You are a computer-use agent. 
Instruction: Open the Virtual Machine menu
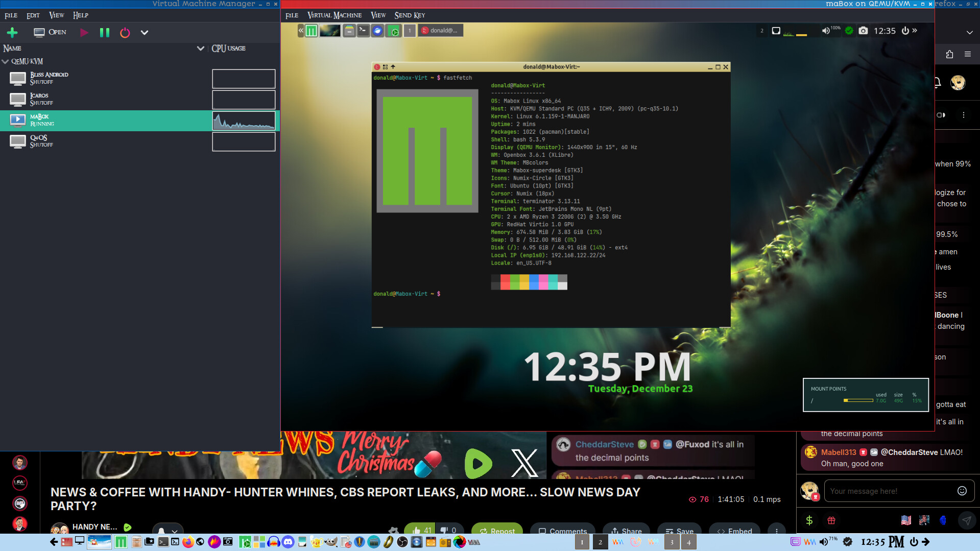pos(334,15)
